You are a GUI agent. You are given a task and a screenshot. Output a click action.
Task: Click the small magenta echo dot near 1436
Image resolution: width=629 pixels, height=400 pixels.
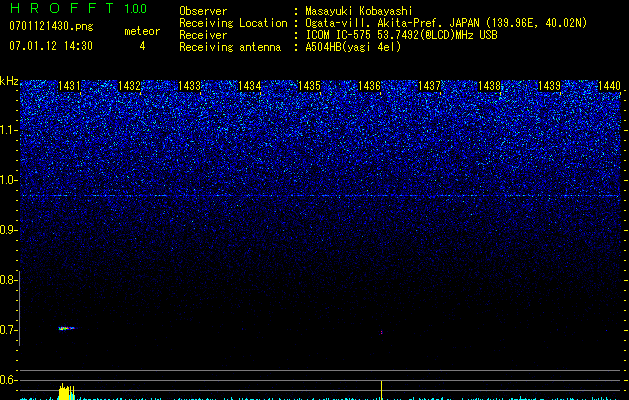[x=381, y=332]
